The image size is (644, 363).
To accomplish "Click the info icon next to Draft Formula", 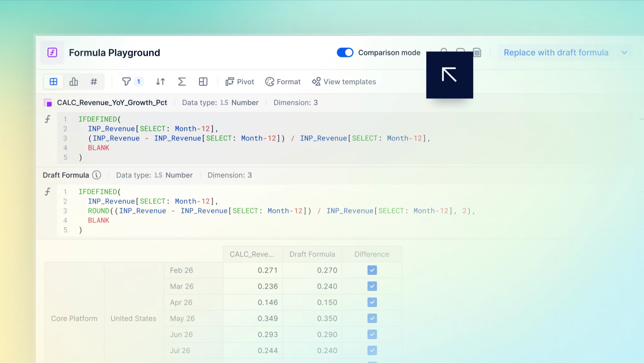I will [x=97, y=175].
